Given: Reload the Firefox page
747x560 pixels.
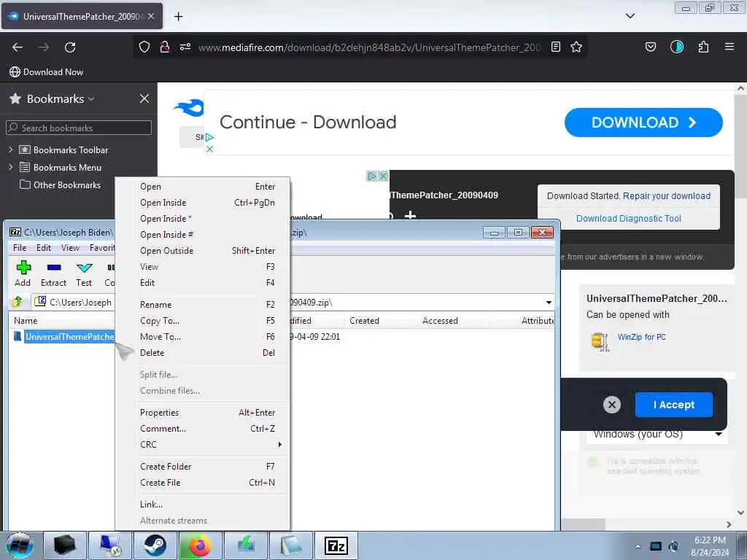Looking at the screenshot, I should pos(70,47).
